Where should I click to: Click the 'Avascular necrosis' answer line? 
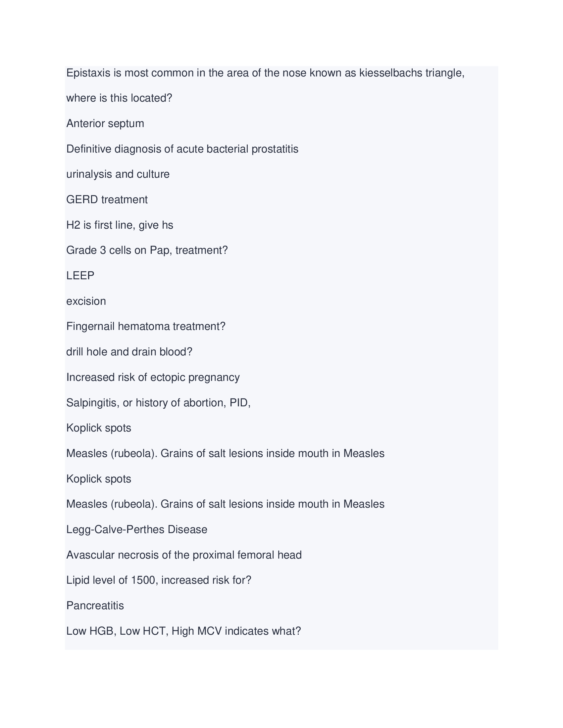184,555
